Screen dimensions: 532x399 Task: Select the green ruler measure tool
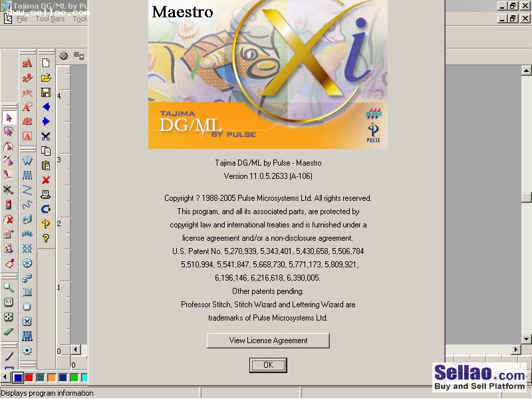tap(9, 331)
